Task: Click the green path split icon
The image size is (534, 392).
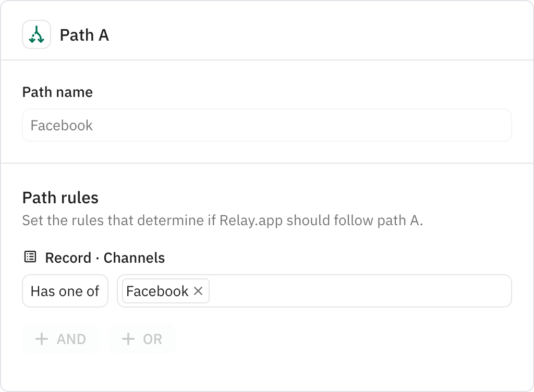Action: pyautogui.click(x=36, y=34)
